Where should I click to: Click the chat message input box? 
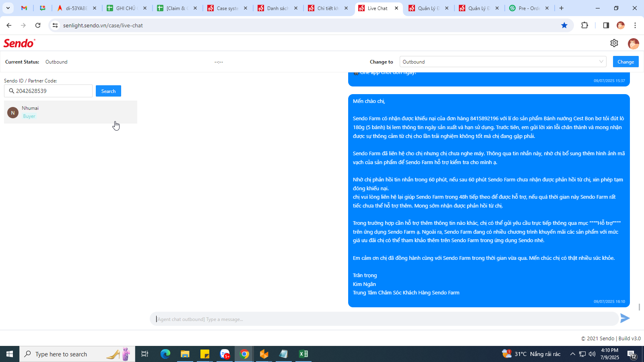(x=384, y=319)
